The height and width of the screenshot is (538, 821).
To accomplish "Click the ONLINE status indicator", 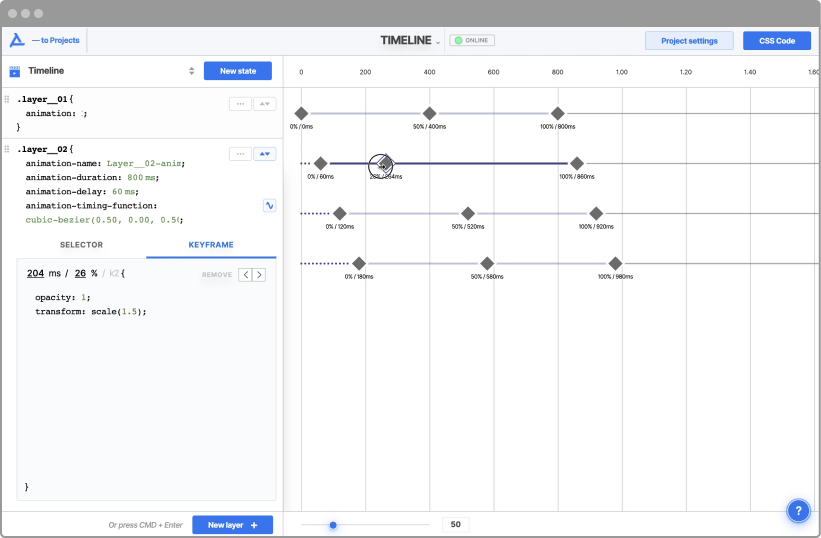I will [472, 40].
